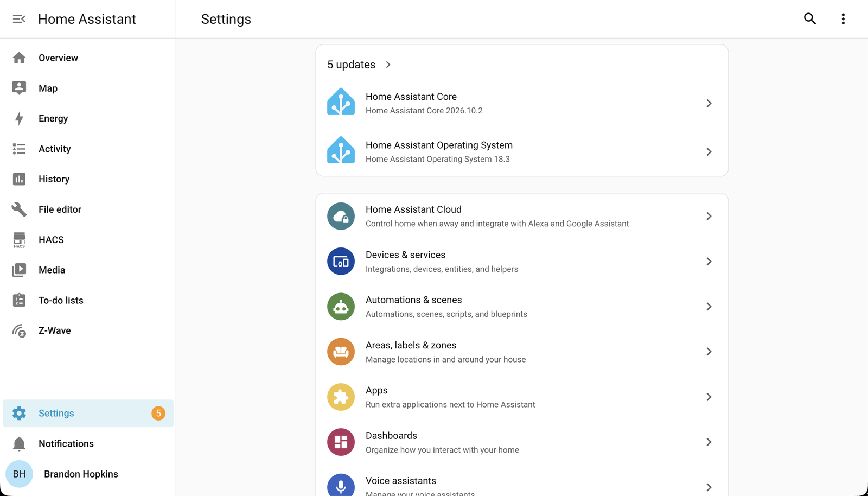The width and height of the screenshot is (868, 496).
Task: Click the History chart icon
Action: 19,179
